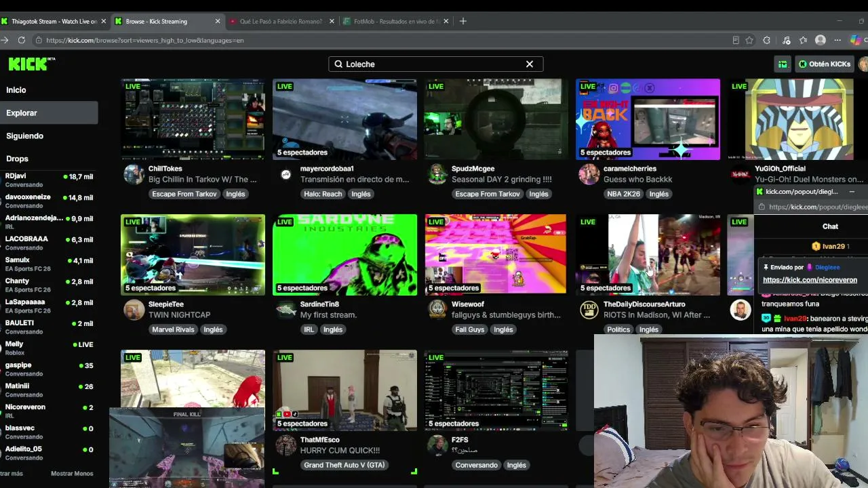Screen dimensions: 868x488
Task: Open the green Kick store icon
Action: click(x=783, y=64)
